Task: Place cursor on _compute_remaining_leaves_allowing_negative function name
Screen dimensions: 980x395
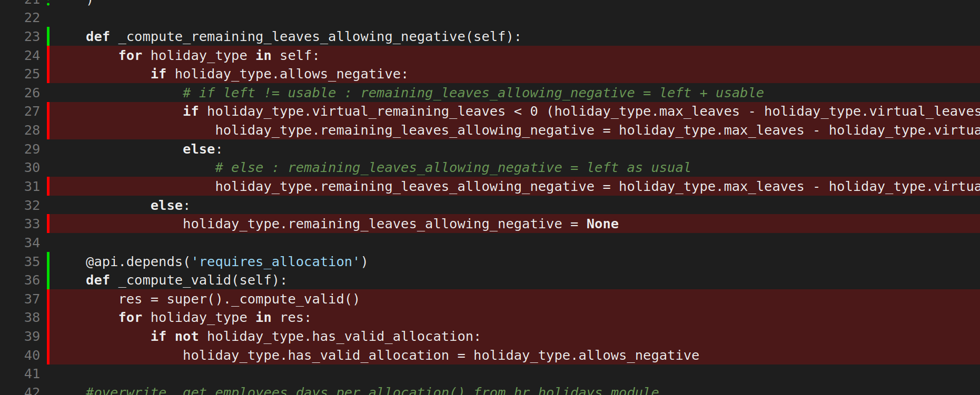Action: (x=292, y=37)
